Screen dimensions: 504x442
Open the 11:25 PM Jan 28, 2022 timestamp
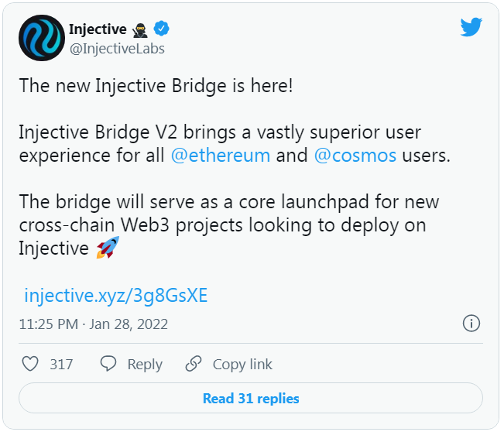tap(94, 324)
